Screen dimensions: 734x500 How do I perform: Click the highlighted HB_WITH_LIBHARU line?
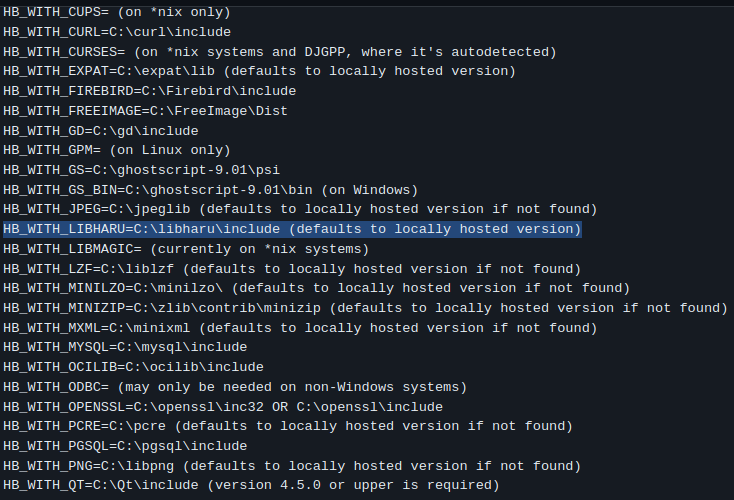point(292,229)
